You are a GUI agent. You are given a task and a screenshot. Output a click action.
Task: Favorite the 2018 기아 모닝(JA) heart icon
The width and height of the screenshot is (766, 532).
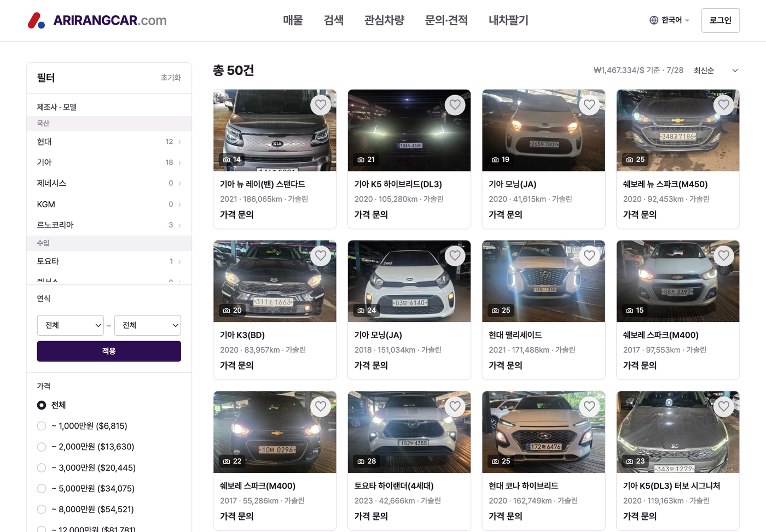click(455, 256)
